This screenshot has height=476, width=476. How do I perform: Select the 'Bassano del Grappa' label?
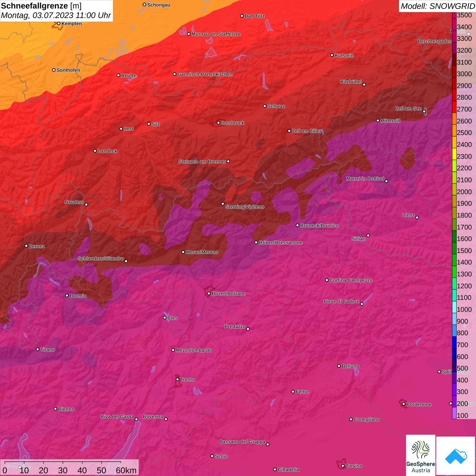(242, 442)
